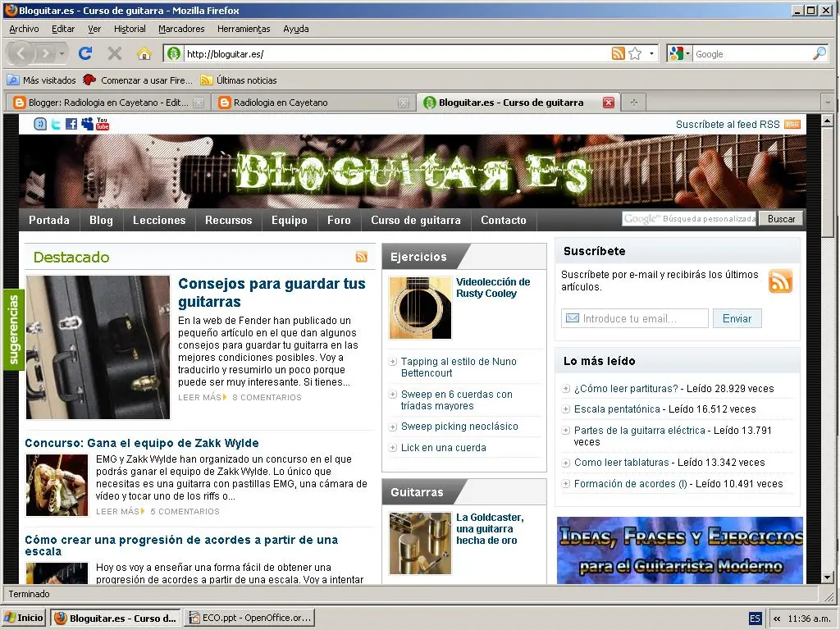Screen dimensions: 840x630
Task: Click the search magnifier icon in Google box
Action: pos(819,53)
